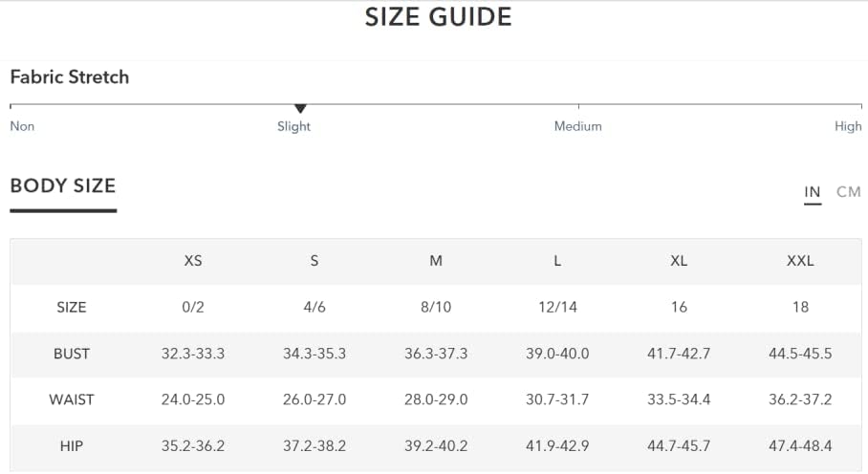This screenshot has height=474, width=868.
Task: Switch measurement units to CM
Action: pos(848,192)
